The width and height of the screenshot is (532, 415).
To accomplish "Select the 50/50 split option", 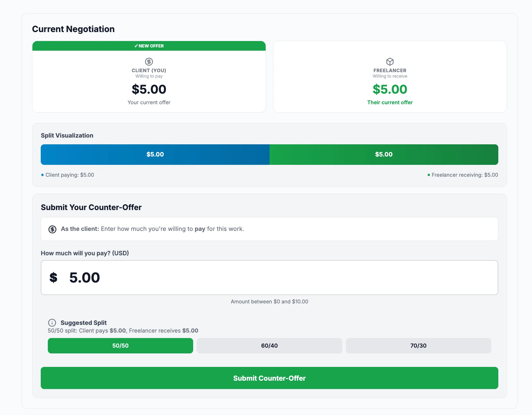I will (x=120, y=346).
